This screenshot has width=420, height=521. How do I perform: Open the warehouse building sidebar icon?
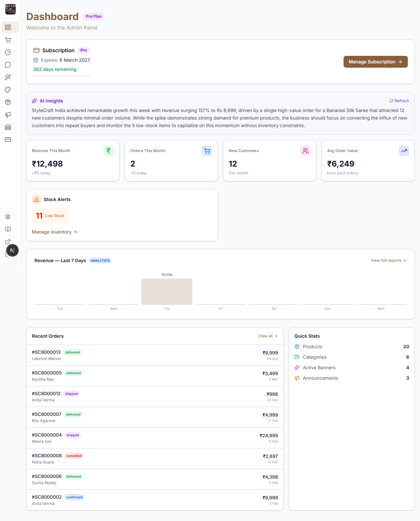point(8,127)
